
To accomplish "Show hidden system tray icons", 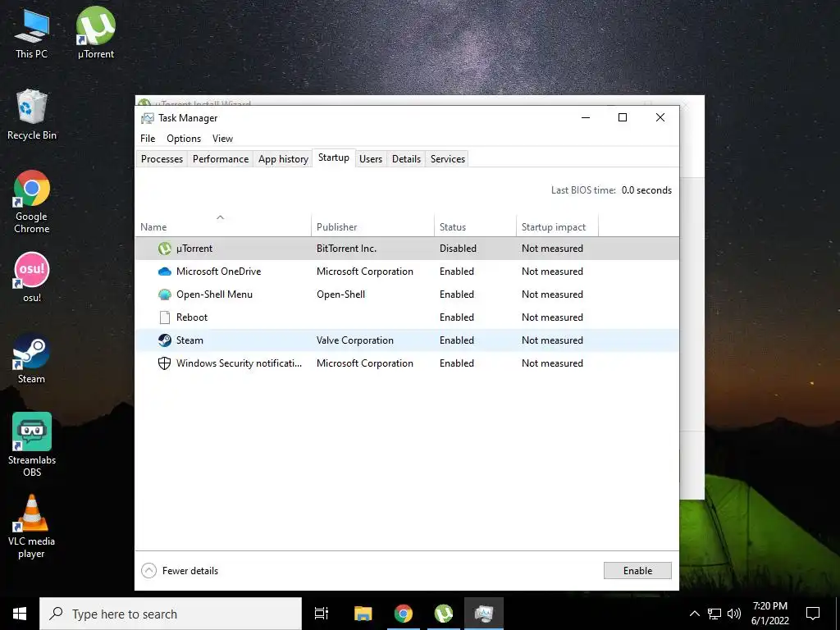I will tap(694, 614).
